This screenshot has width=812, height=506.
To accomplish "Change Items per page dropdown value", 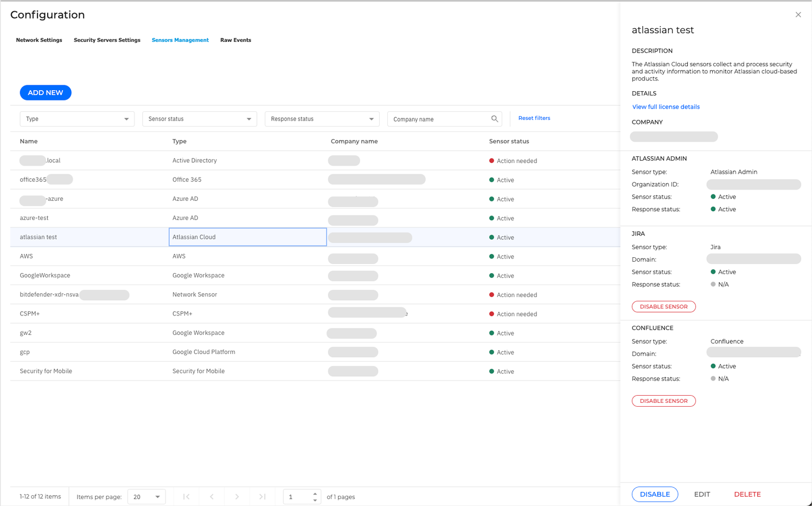I will 146,497.
